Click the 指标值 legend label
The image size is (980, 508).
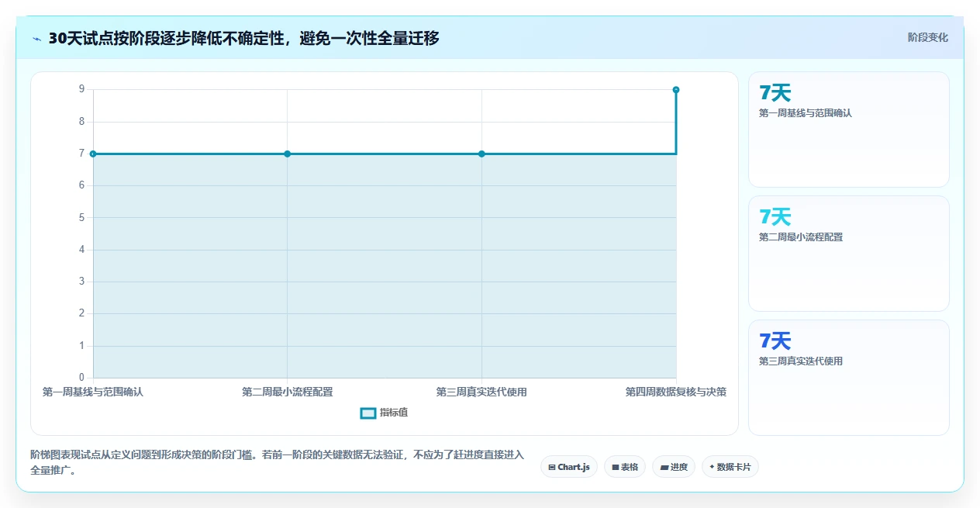(x=394, y=413)
